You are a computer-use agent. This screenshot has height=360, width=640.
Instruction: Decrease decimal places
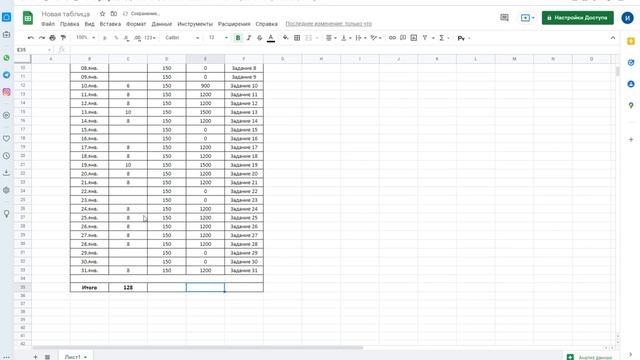pos(127,38)
